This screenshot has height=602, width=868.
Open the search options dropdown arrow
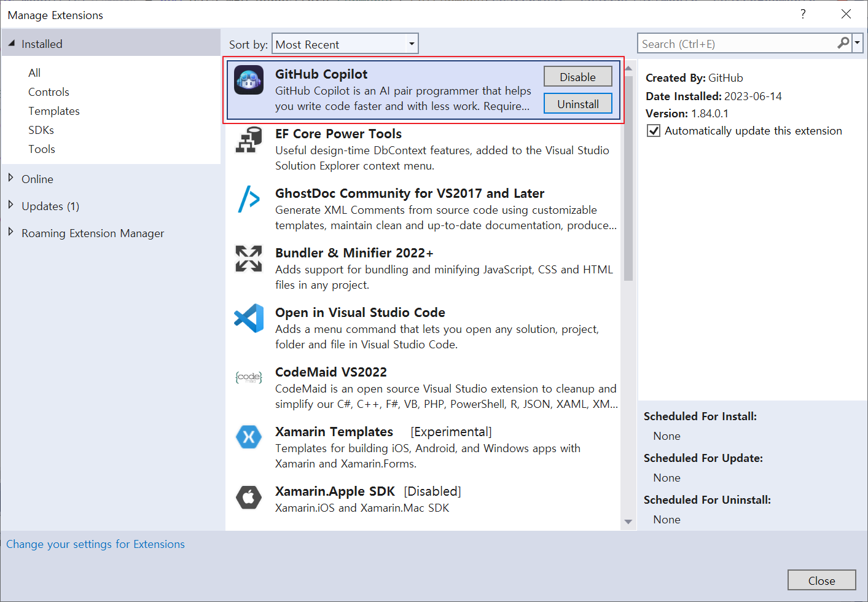tap(858, 43)
